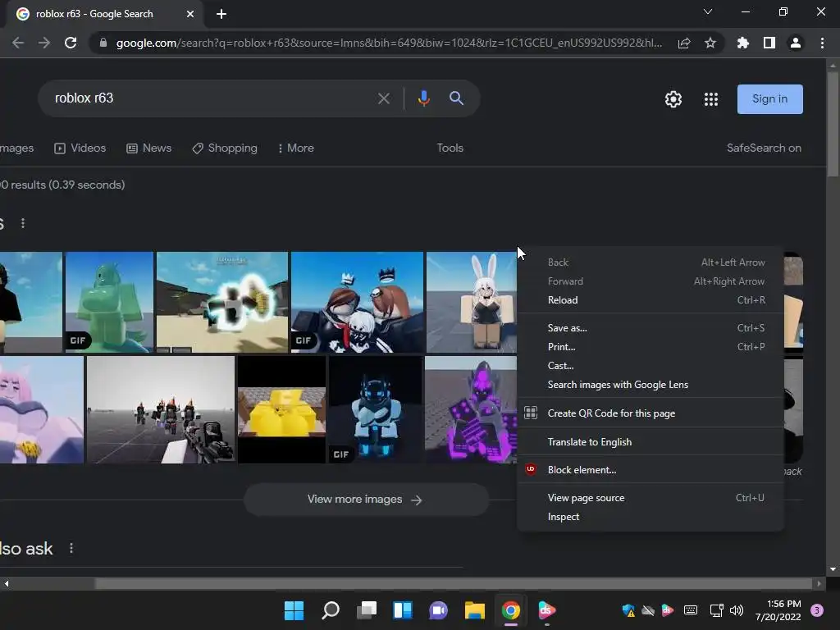Reload the page with the toolbar refresh icon
Image resolution: width=840 pixels, height=630 pixels.
71,43
